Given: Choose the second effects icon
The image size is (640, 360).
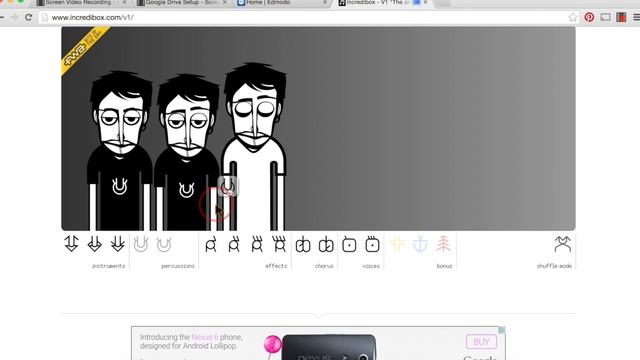Looking at the screenshot, I should pyautogui.click(x=234, y=244).
